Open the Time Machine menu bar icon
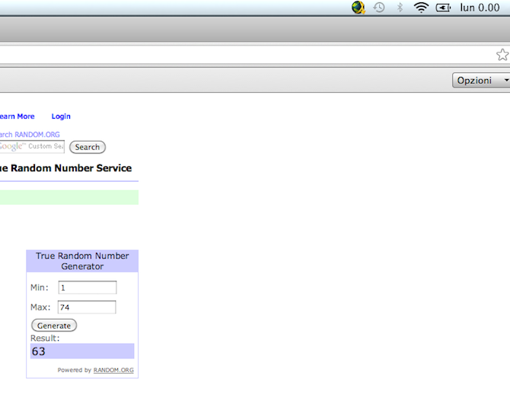This screenshot has width=510, height=420. pyautogui.click(x=379, y=8)
